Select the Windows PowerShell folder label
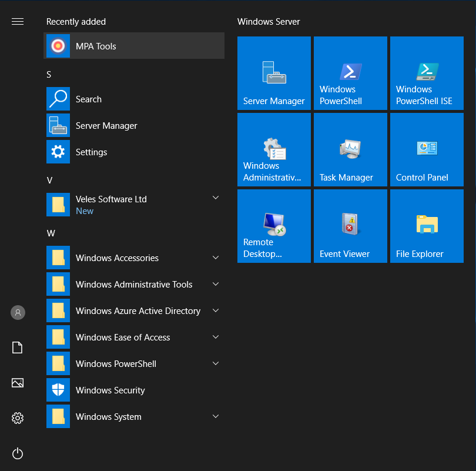Screen dimensions: 476x471 tap(116, 363)
